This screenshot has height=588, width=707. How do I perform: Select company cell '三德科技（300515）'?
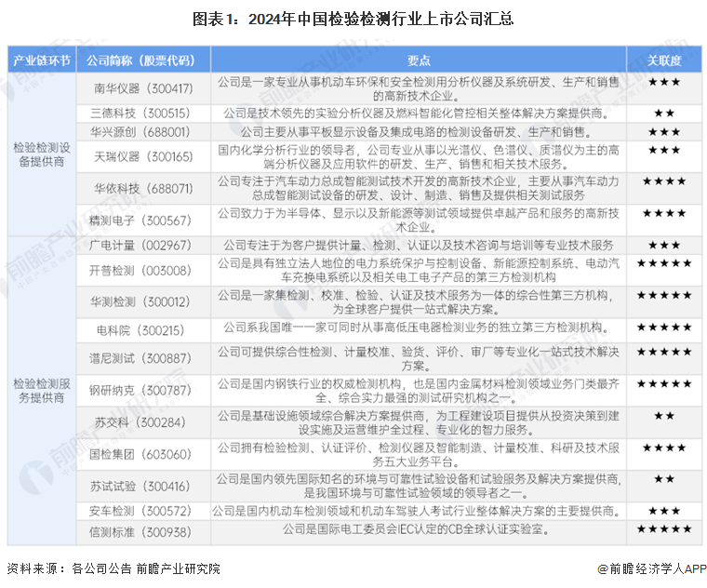tap(143, 114)
